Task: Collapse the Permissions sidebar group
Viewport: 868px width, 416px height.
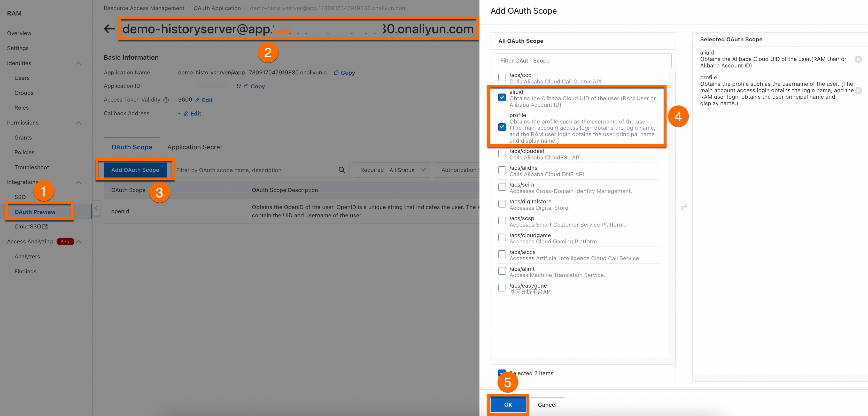Action: pyautogui.click(x=78, y=123)
